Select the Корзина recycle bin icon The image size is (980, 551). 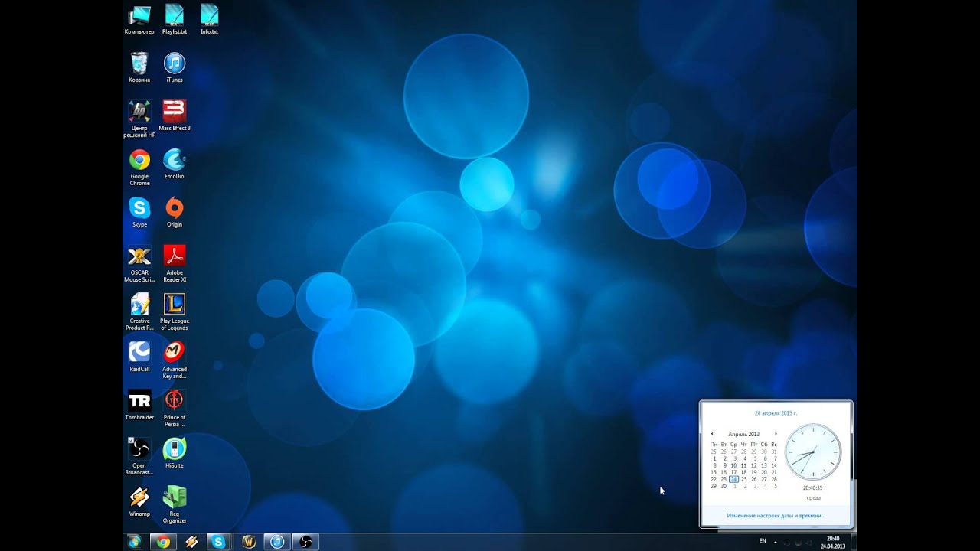coord(139,67)
